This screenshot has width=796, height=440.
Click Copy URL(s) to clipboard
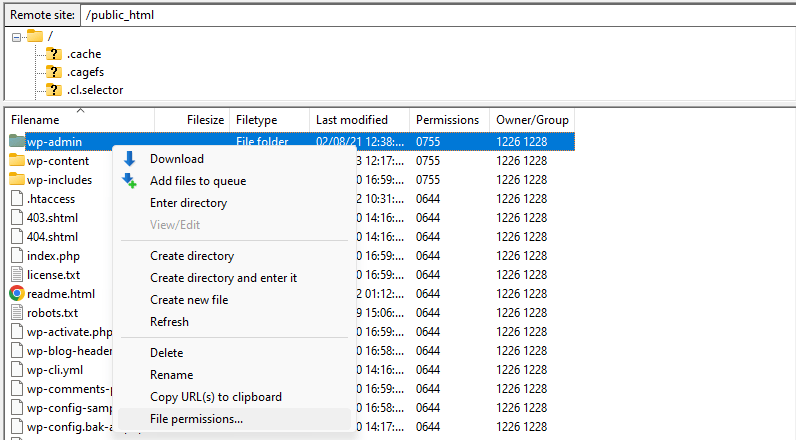click(x=216, y=397)
